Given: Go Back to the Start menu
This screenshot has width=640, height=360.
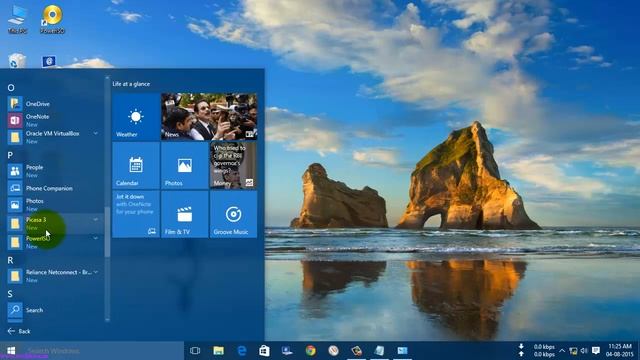Looking at the screenshot, I should click(x=19, y=331).
